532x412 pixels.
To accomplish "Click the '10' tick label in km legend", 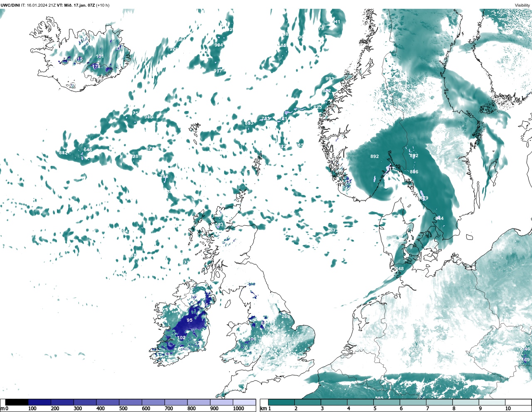I will [x=508, y=409].
